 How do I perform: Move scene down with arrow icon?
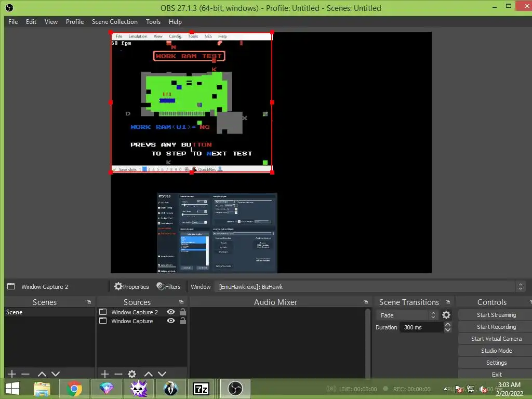click(x=56, y=374)
